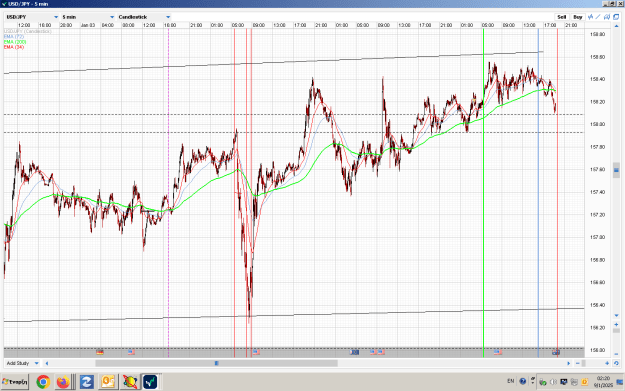Click the volume speaker tray icon

tap(553, 382)
